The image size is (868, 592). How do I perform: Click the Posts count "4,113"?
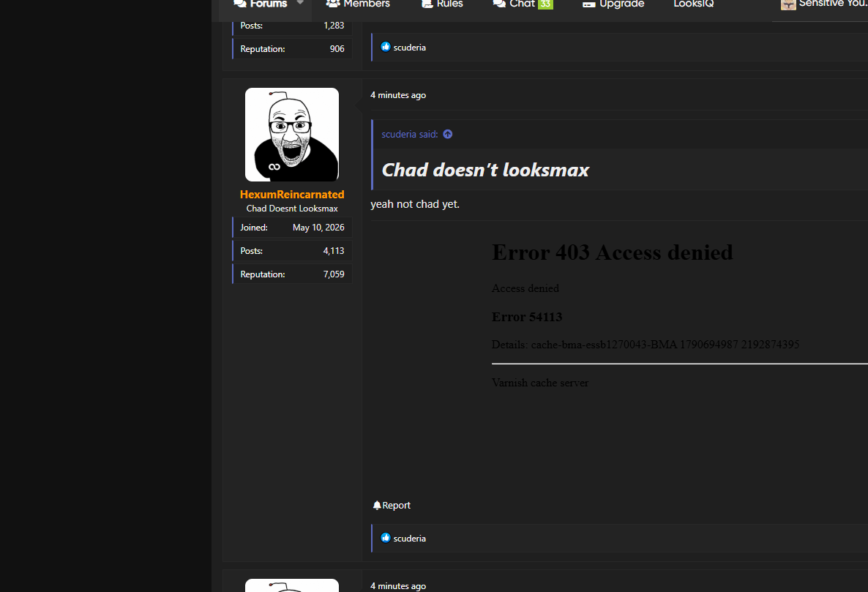point(334,251)
